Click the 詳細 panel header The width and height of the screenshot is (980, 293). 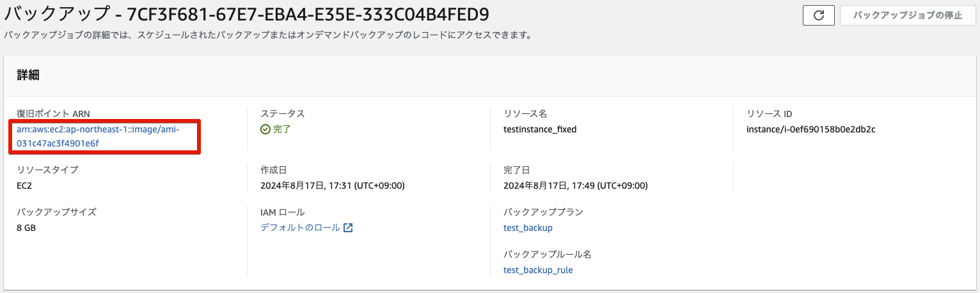pyautogui.click(x=28, y=75)
